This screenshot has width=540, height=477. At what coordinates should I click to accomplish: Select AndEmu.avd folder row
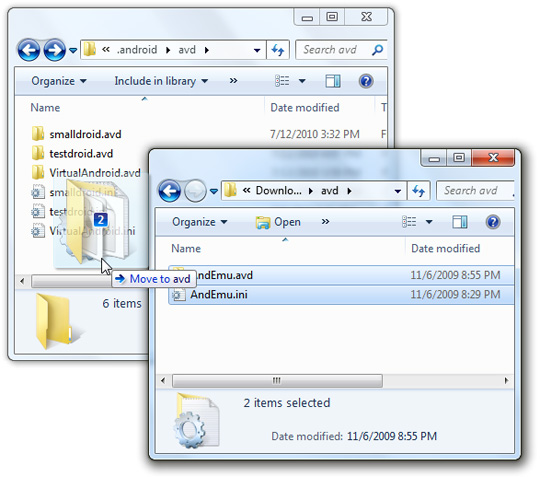click(x=341, y=275)
